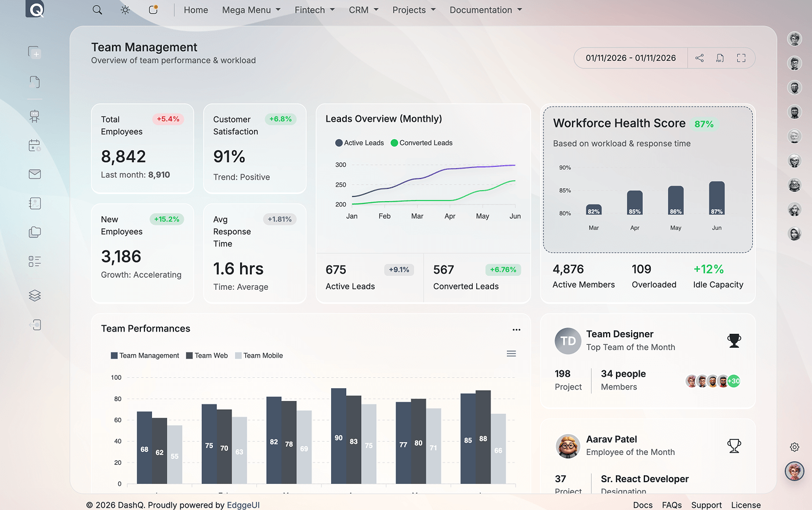Expand the Mega Menu dropdown
The image size is (812, 510).
251,10
